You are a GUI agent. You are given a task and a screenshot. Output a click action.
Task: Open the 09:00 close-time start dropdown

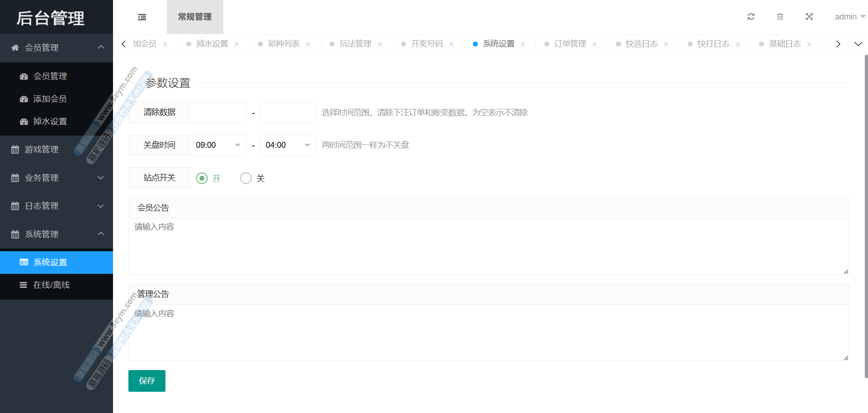218,145
